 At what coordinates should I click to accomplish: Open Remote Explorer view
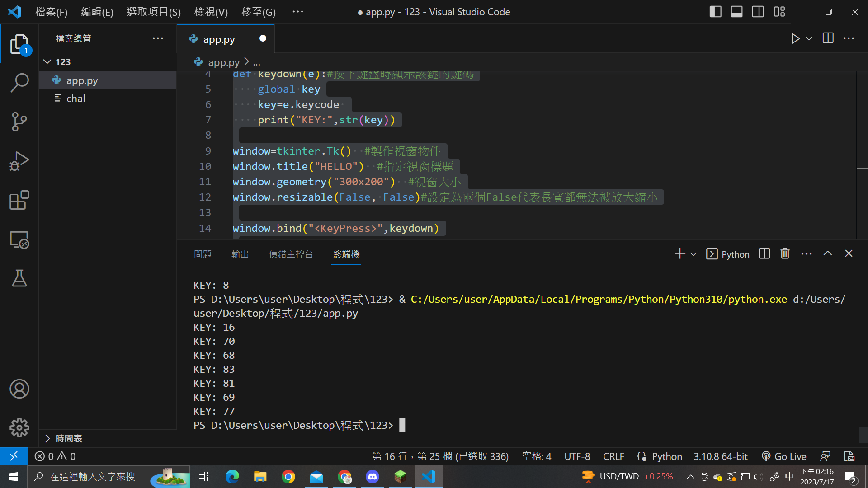[19, 239]
